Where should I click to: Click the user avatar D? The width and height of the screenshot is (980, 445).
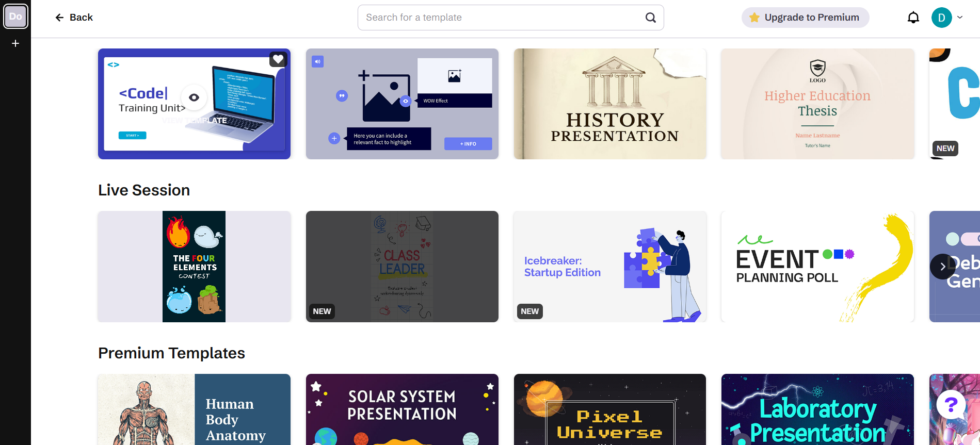[941, 18]
